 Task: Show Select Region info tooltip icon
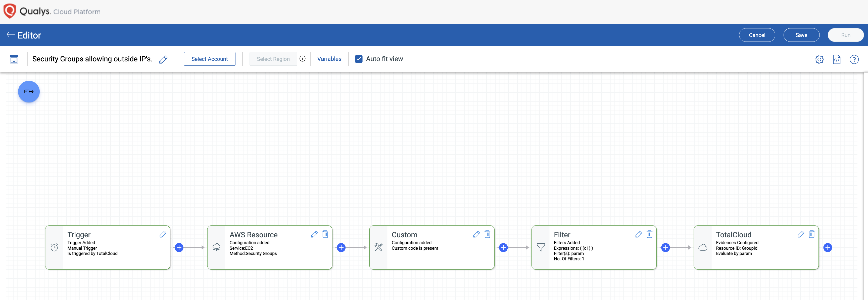[303, 59]
